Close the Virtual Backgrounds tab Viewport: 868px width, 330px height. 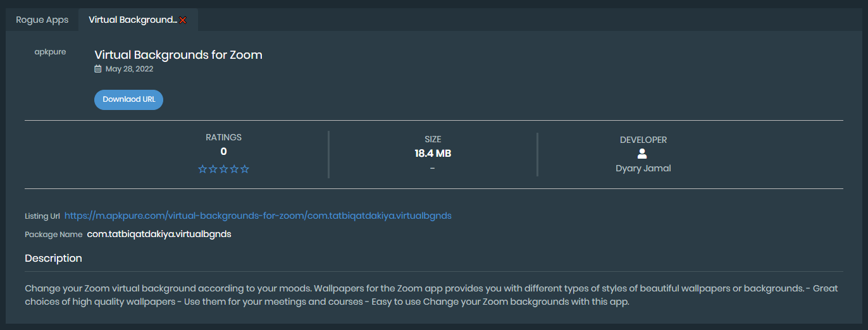183,20
